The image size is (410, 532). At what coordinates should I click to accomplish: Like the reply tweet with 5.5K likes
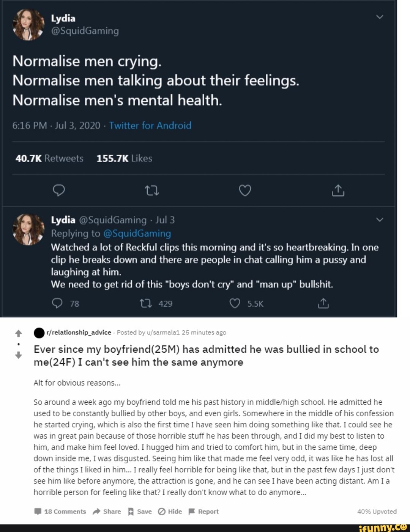pyautogui.click(x=235, y=303)
